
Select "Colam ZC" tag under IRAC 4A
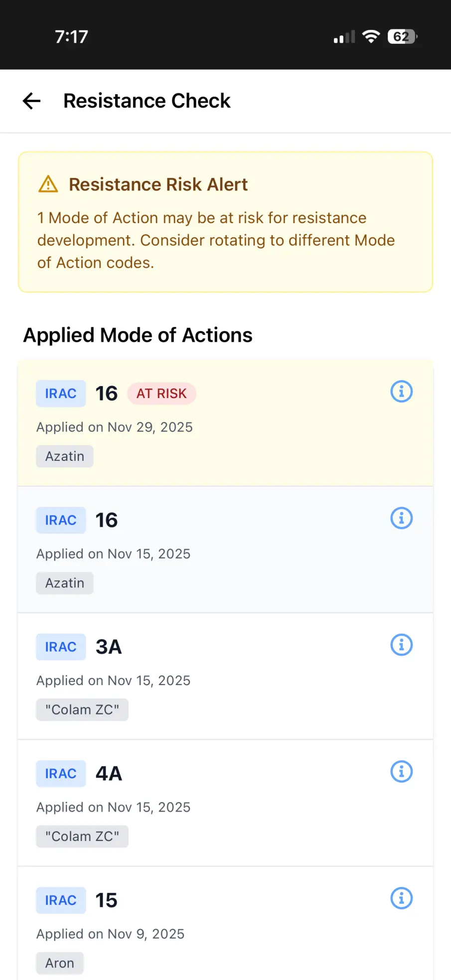click(x=82, y=837)
